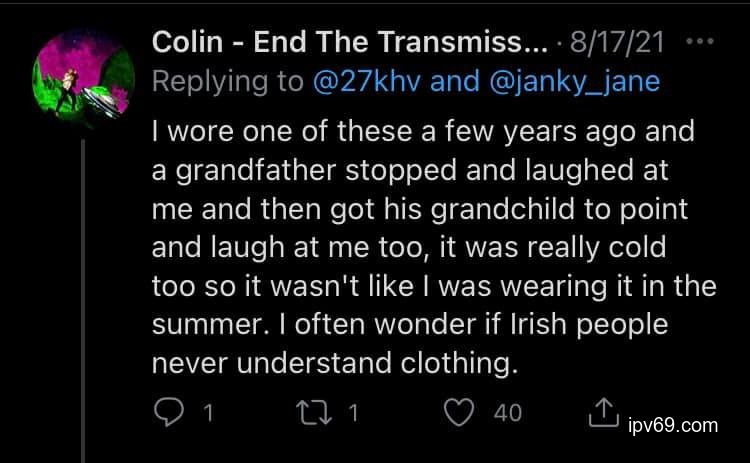Click "never understand clothing." in the tweet
The image size is (750, 463).
tap(336, 364)
